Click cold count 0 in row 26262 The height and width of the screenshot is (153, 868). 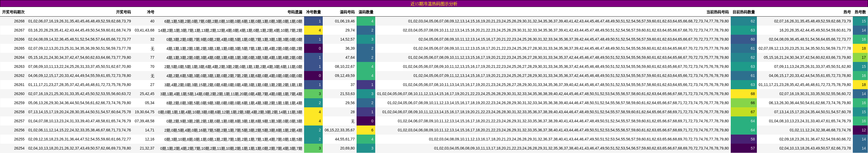point(313,76)
